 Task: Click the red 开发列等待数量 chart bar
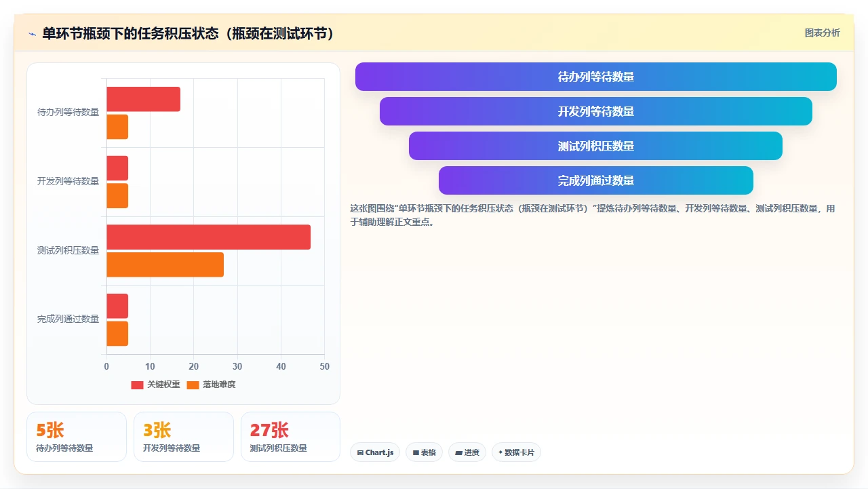pos(117,168)
